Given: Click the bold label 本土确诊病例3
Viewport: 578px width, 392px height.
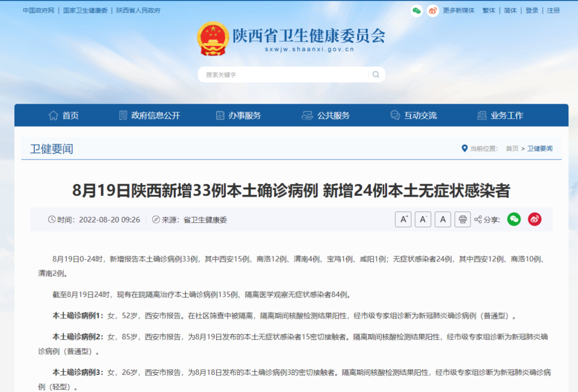Looking at the screenshot, I should [x=77, y=372].
